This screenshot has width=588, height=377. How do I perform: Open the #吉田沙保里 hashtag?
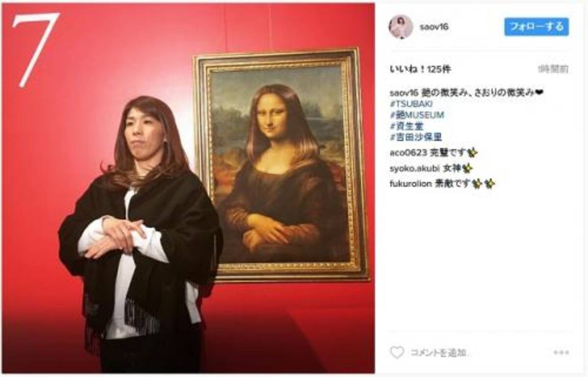coord(416,138)
